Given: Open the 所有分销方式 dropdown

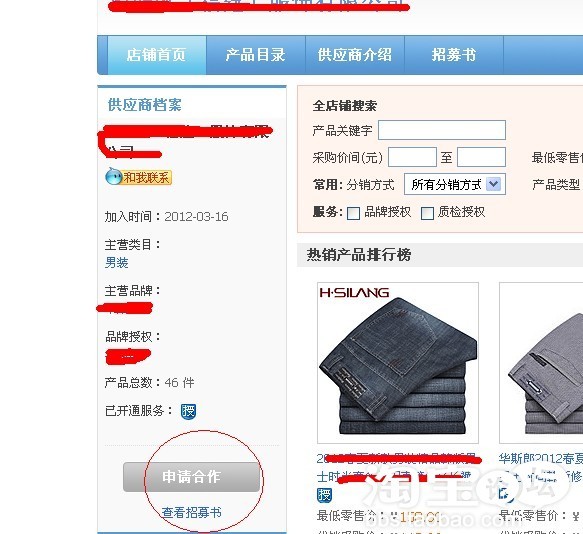Looking at the screenshot, I should [x=455, y=184].
